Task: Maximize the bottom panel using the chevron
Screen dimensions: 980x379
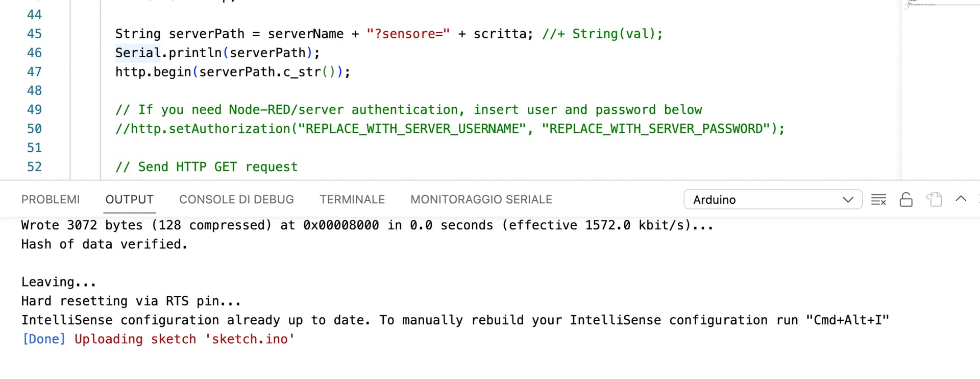Action: pyautogui.click(x=961, y=199)
